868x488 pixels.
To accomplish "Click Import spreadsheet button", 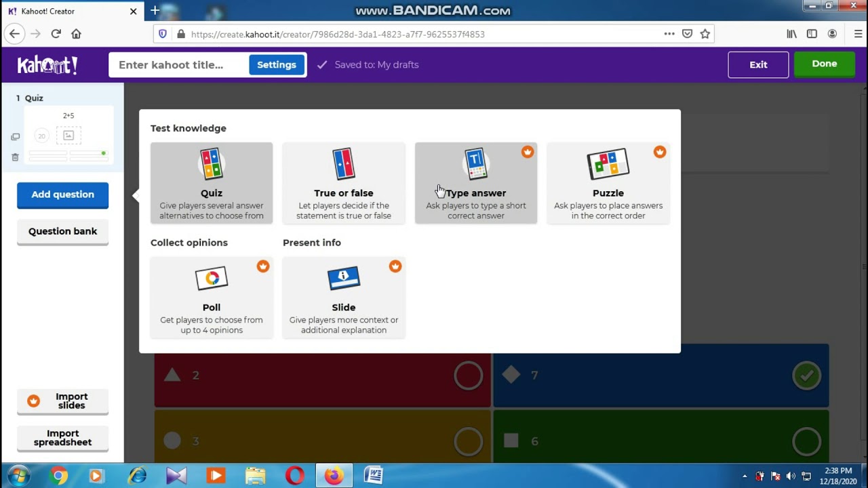I will coord(62,438).
